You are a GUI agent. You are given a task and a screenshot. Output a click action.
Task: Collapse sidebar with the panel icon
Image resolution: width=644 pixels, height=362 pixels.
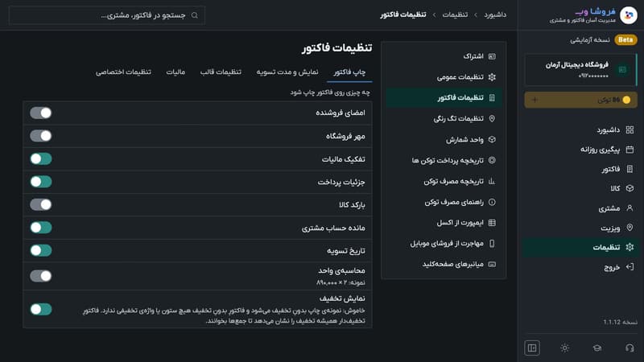tap(532, 348)
